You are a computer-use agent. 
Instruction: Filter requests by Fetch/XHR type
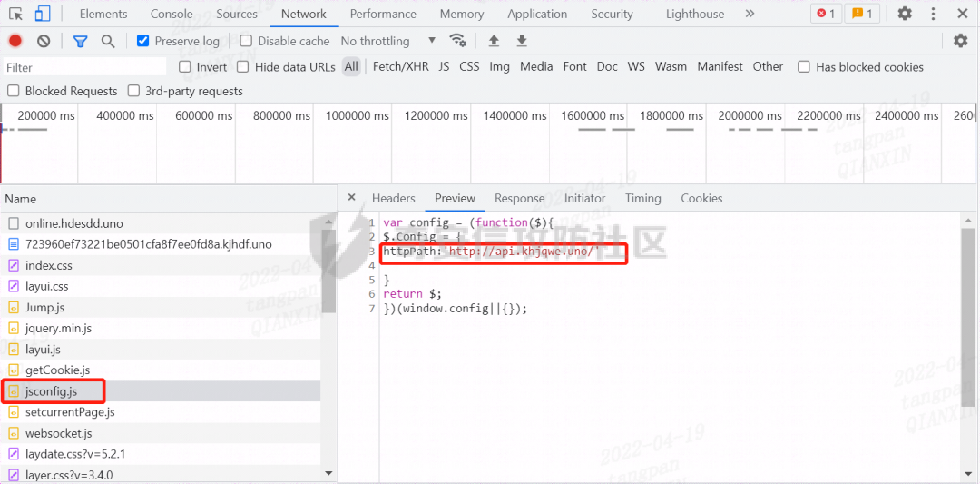tap(400, 66)
